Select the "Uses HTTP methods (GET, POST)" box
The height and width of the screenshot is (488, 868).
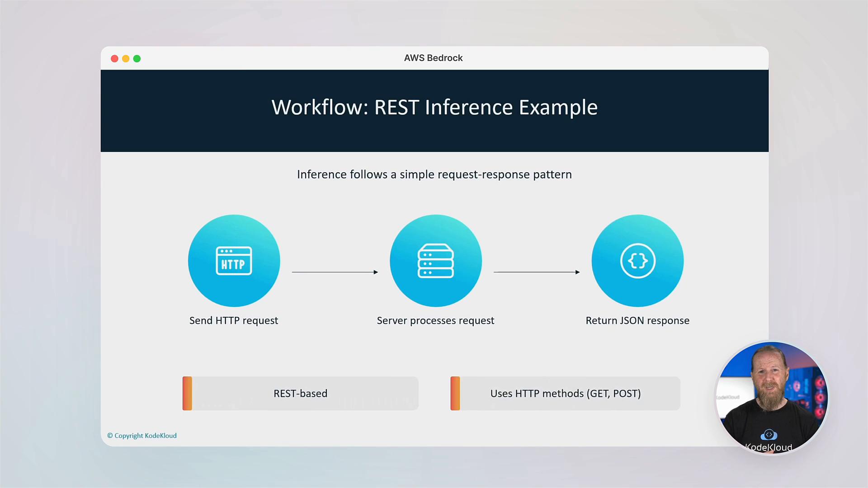pos(565,393)
